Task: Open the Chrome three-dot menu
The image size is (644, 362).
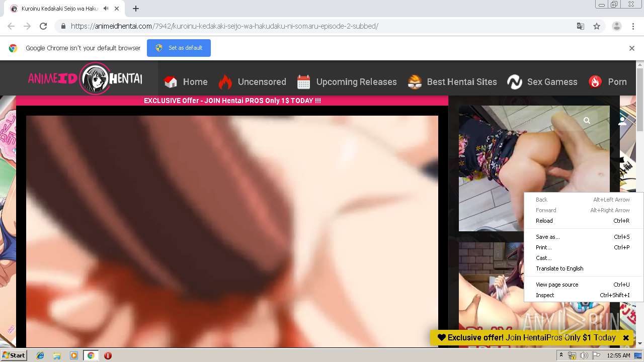Action: point(633,26)
